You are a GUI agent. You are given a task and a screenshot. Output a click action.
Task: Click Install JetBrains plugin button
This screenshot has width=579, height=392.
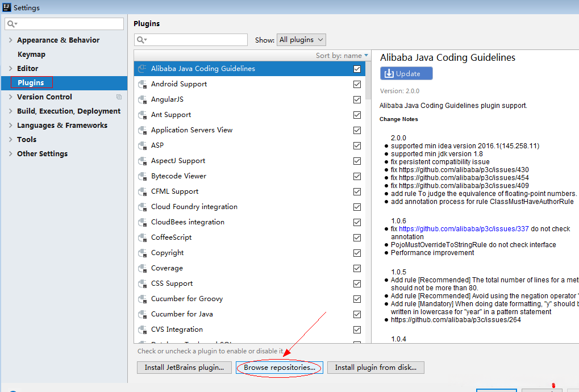[x=184, y=368]
